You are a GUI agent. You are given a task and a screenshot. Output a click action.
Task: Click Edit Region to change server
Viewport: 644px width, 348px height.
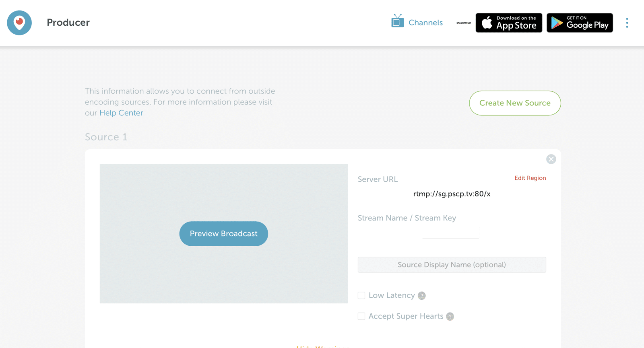click(x=530, y=178)
